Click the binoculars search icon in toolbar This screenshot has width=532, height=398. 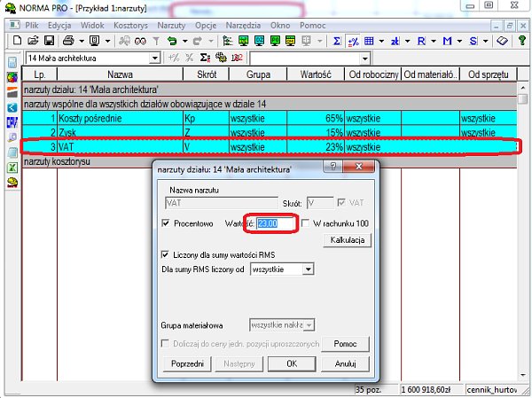pyautogui.click(x=140, y=41)
